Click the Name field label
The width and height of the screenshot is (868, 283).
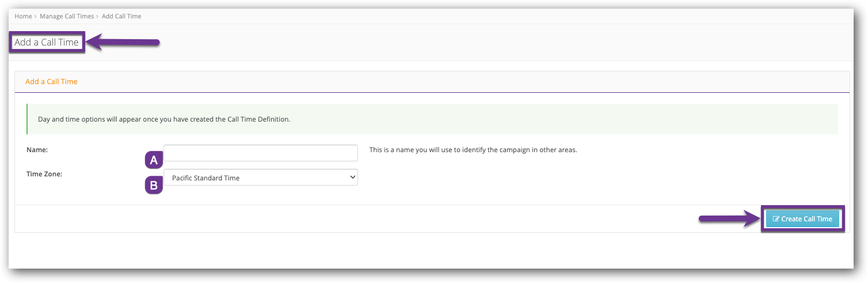point(37,150)
